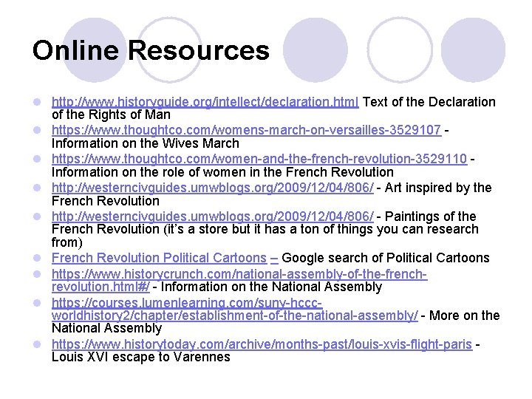
Task: Click the 'Online Resources' slide title
Action: tap(151, 50)
